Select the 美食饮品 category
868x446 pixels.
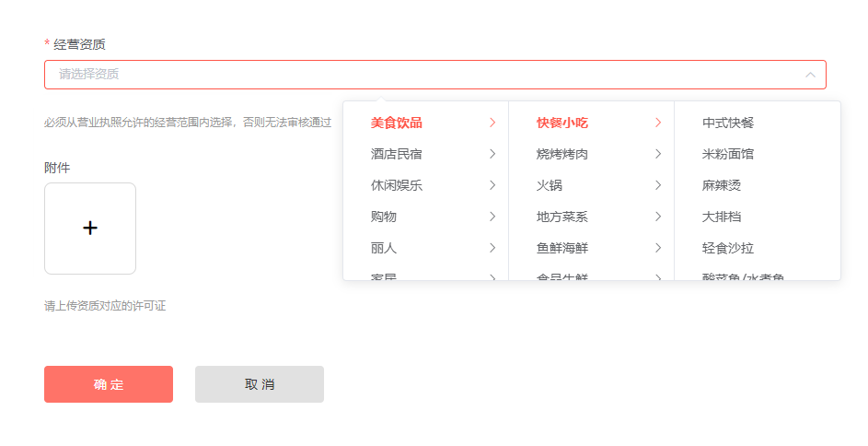coord(397,123)
